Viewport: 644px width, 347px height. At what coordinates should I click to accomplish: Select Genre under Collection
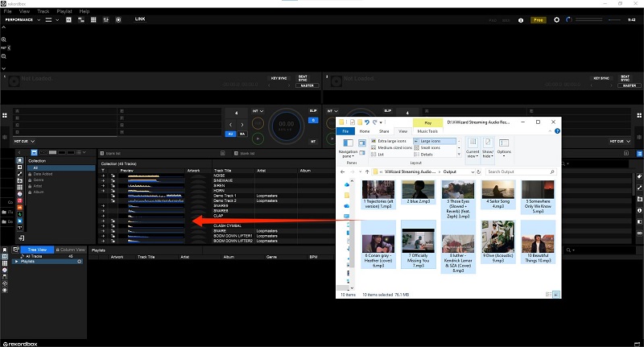click(x=39, y=180)
